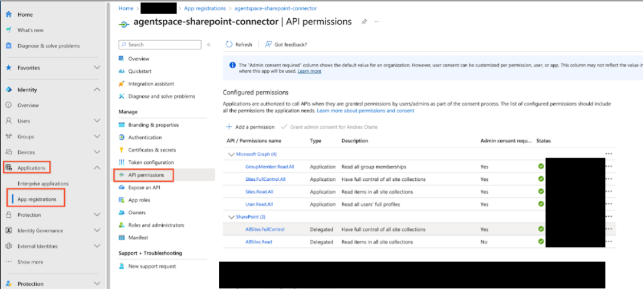This screenshot has height=291, width=644.
Task: Expand the Users chevron in sidebar
Action: (97, 121)
